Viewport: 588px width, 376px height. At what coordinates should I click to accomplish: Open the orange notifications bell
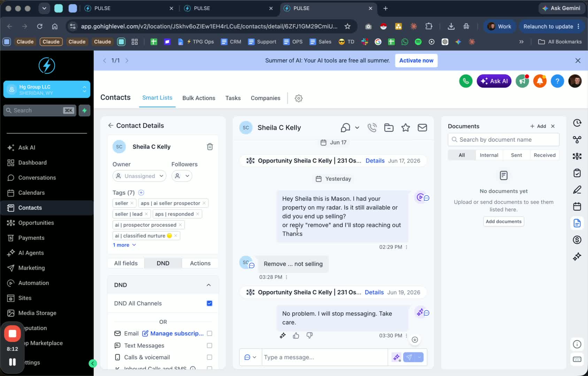pyautogui.click(x=540, y=81)
